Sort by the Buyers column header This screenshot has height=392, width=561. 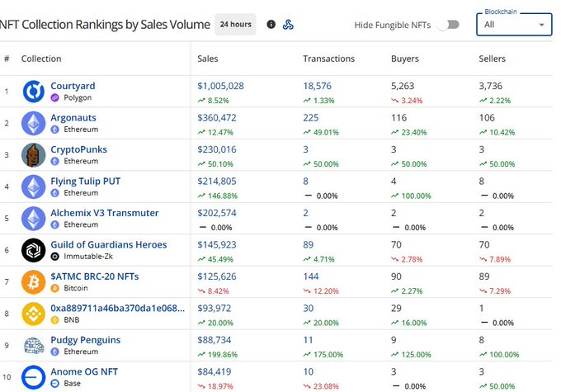(404, 59)
